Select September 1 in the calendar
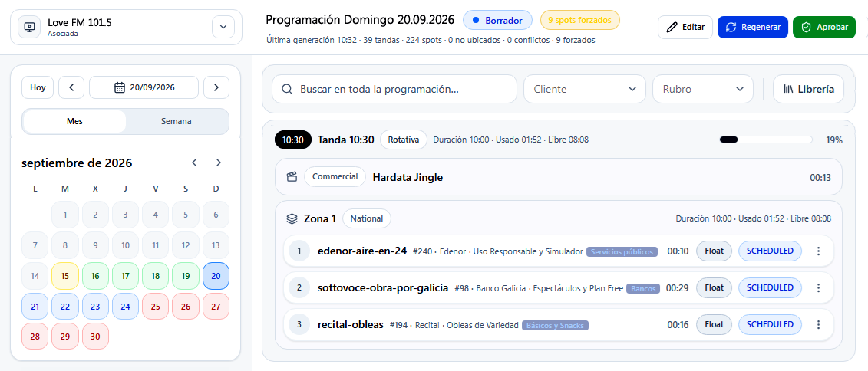 [x=65, y=215]
